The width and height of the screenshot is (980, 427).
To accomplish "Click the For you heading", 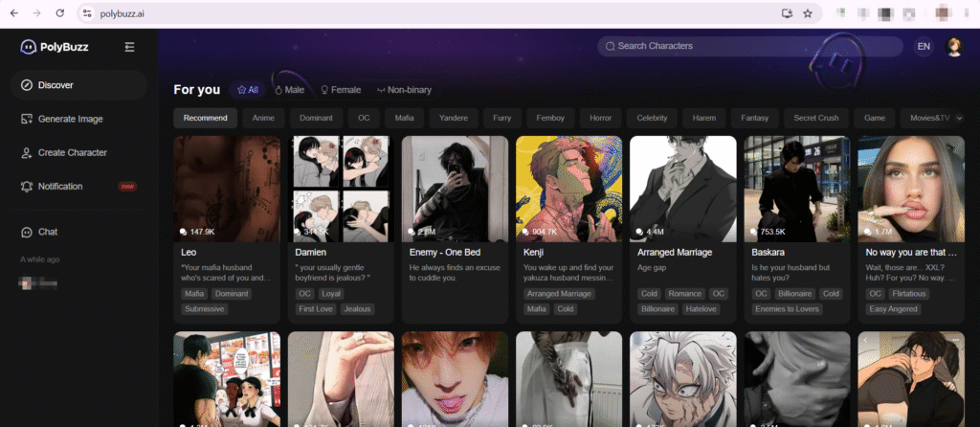I will coord(197,90).
